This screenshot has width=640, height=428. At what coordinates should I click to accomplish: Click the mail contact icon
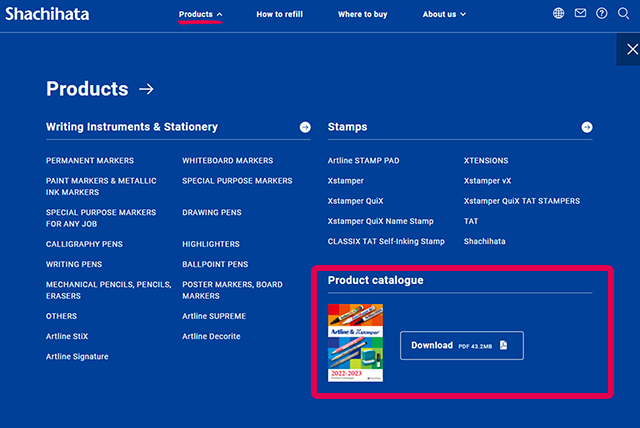(x=580, y=13)
